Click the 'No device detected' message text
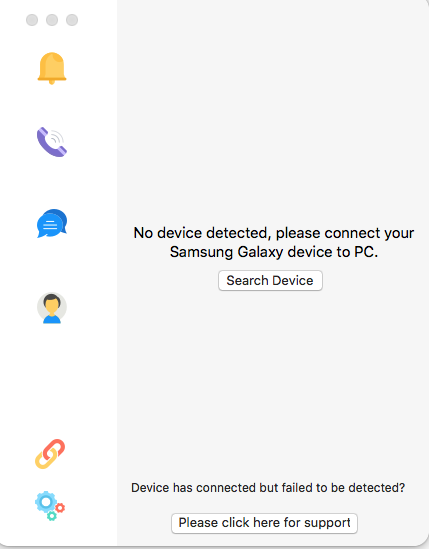Screen dimensions: 429x549 [200, 233]
